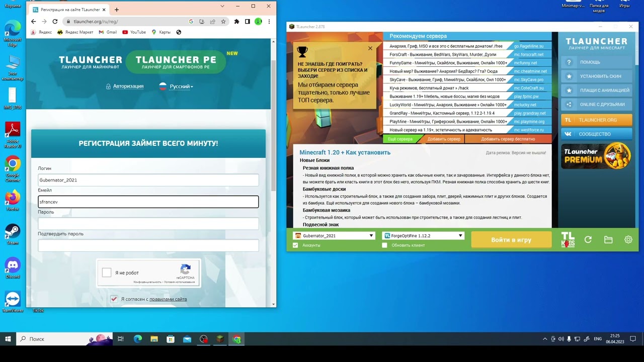The image size is (644, 362).
Task: Click the Сообщество VK sidebar button
Action: [x=596, y=134]
